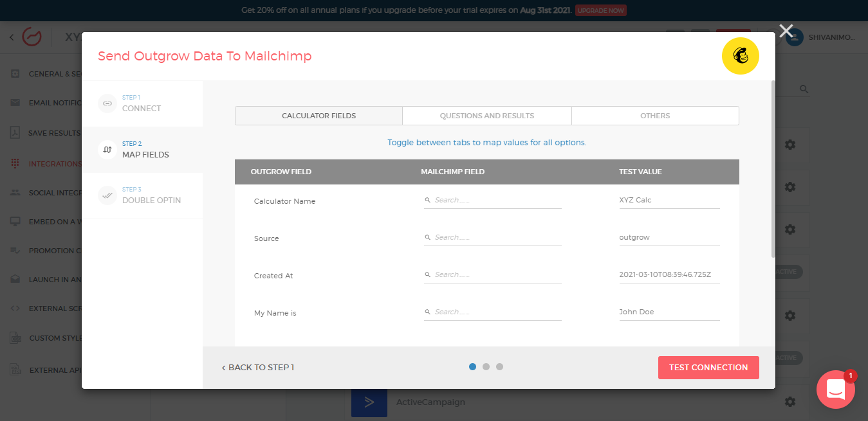Click test value field 'John Doe'
The height and width of the screenshot is (421, 868).
pyautogui.click(x=669, y=312)
